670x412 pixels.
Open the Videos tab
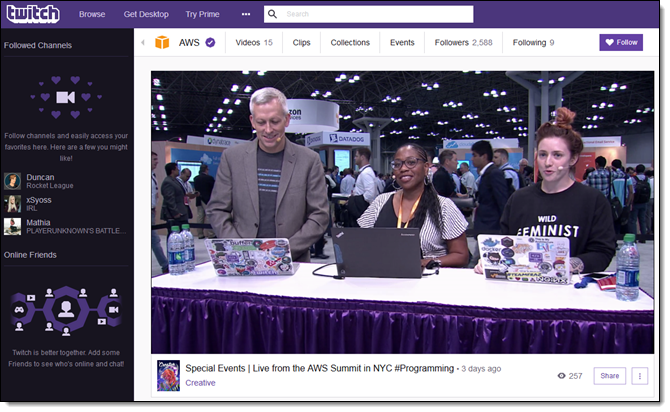254,43
